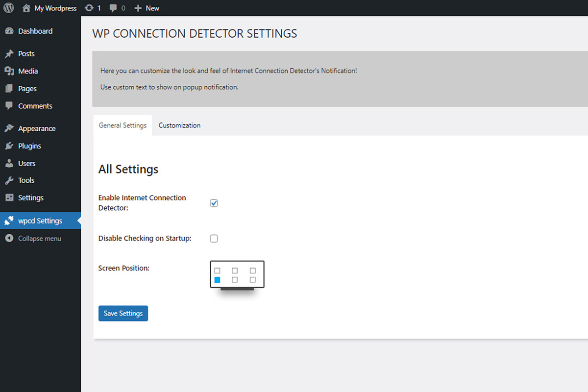Click the Dashboard gauge icon

(9, 31)
